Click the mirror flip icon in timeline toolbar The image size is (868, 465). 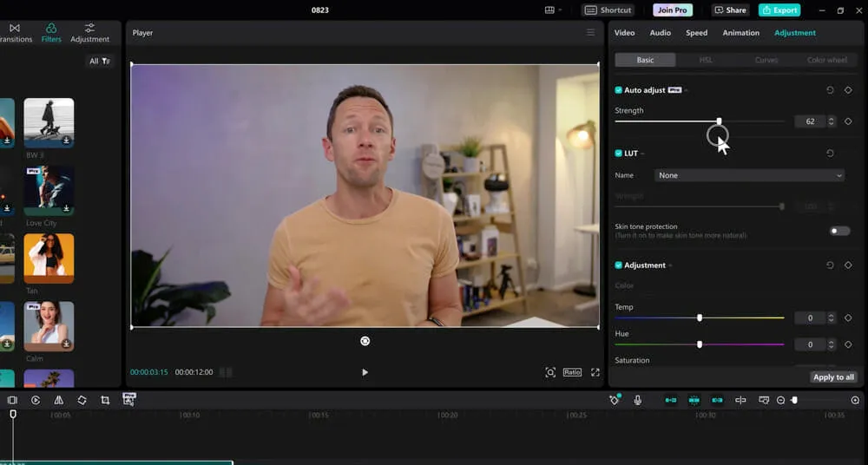(x=58, y=400)
